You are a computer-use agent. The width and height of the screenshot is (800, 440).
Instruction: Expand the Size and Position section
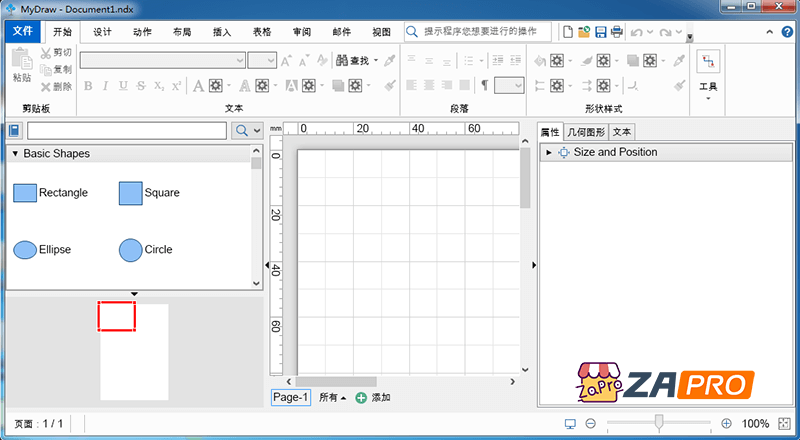point(549,153)
